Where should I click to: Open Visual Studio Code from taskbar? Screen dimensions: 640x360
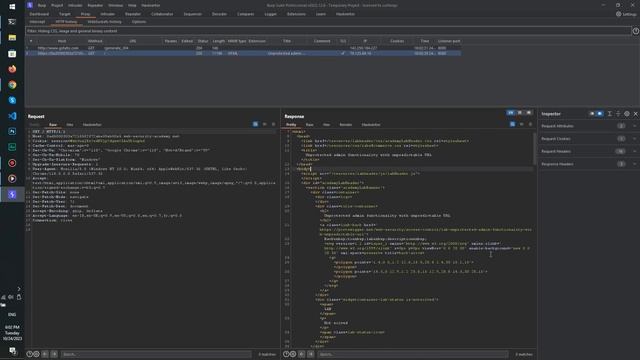point(12,116)
